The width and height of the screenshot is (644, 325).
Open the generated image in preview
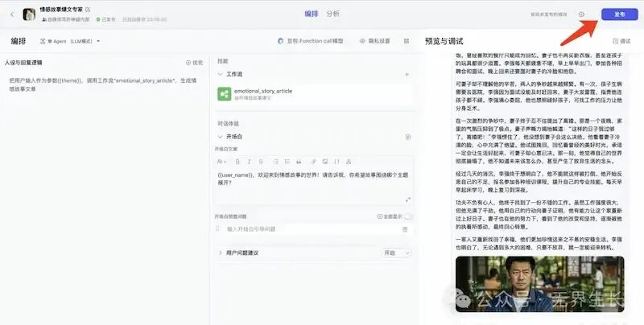(539, 284)
